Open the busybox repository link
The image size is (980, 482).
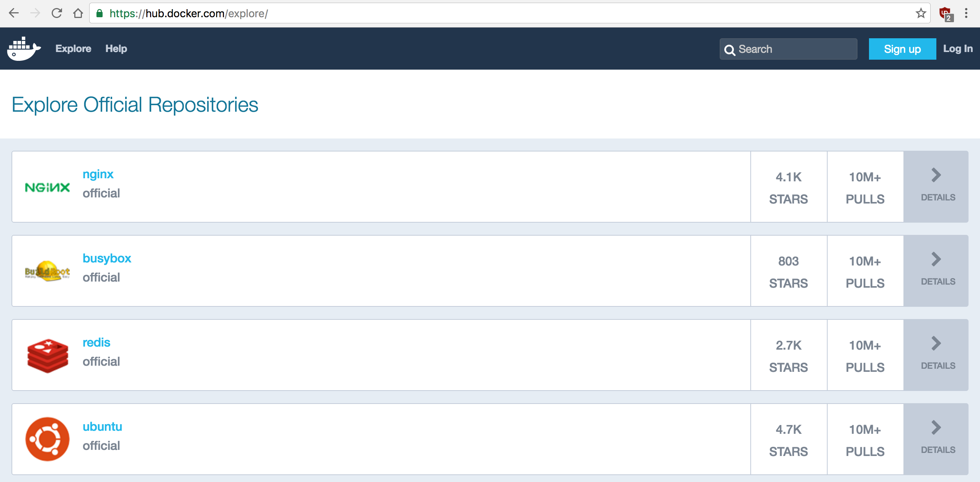click(x=107, y=258)
